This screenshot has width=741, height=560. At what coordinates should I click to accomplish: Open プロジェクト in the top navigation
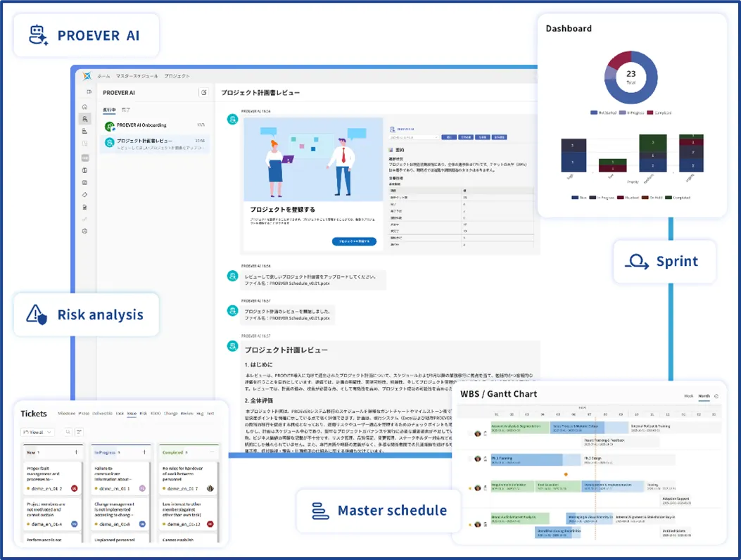coord(177,76)
